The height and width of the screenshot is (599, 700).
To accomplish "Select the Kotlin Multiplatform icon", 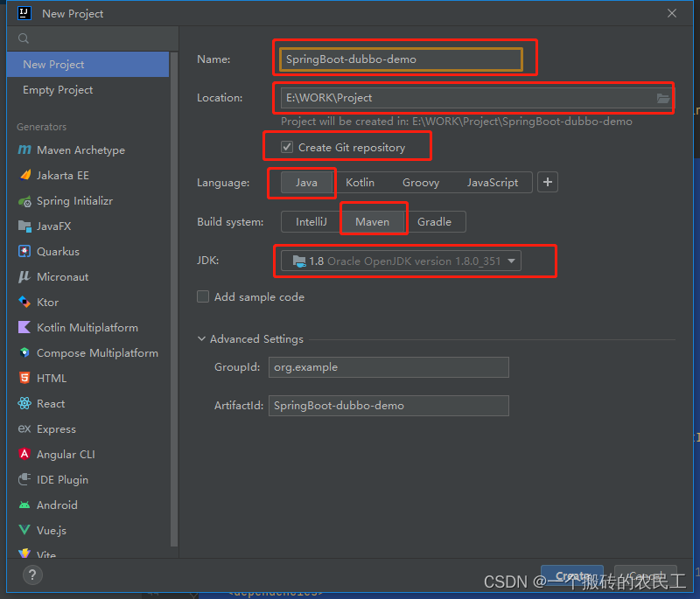I will click(24, 327).
